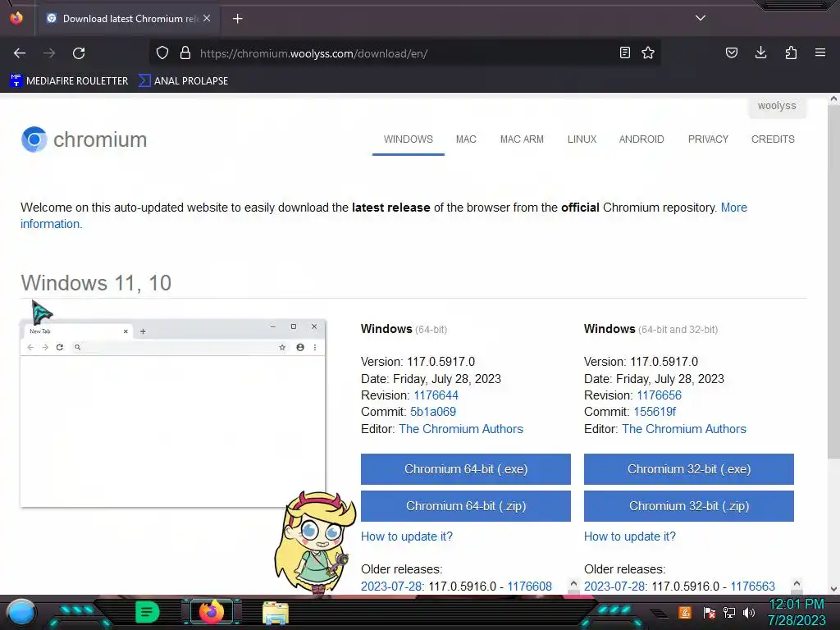Screen dimensions: 840x630
Task: Open older release revision 1176608
Action: tap(529, 587)
